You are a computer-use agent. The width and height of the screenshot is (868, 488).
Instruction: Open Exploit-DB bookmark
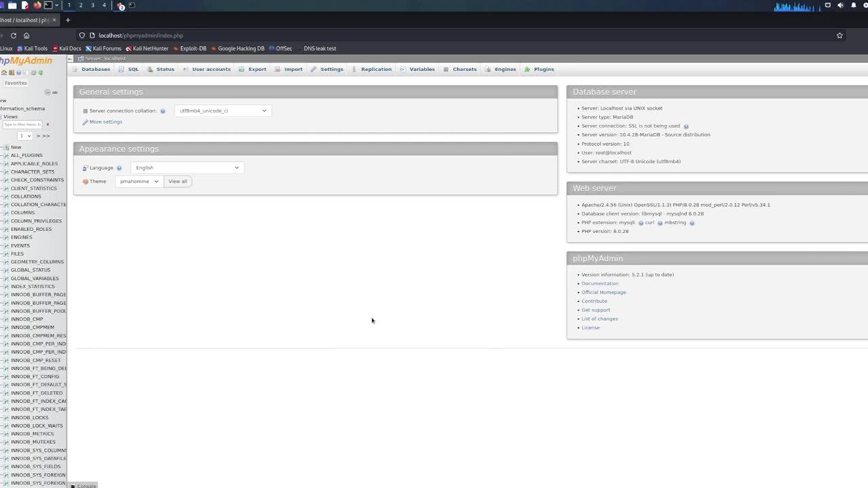[x=190, y=49]
